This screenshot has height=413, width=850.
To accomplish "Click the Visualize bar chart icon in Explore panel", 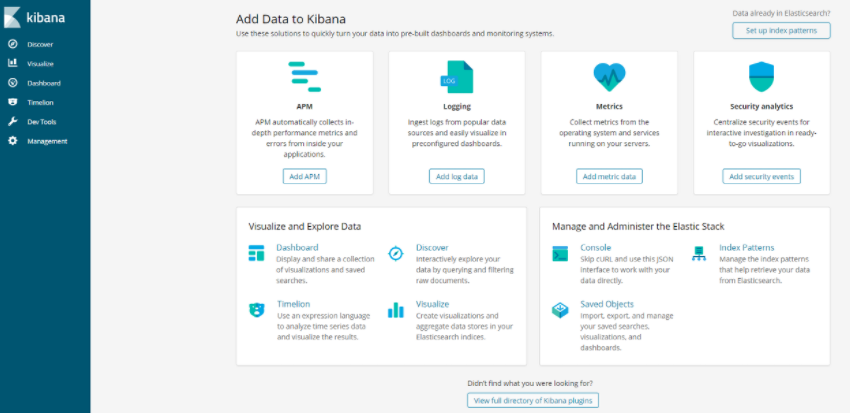I will (x=396, y=309).
